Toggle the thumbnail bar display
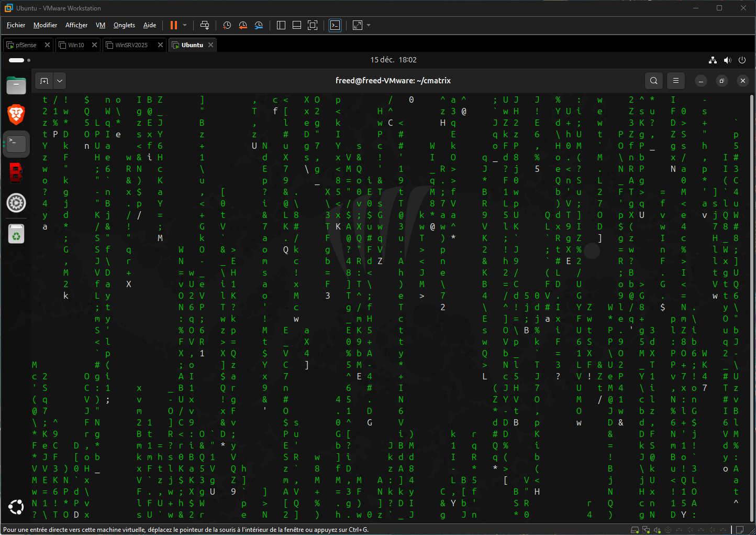This screenshot has width=756, height=535. (x=297, y=25)
